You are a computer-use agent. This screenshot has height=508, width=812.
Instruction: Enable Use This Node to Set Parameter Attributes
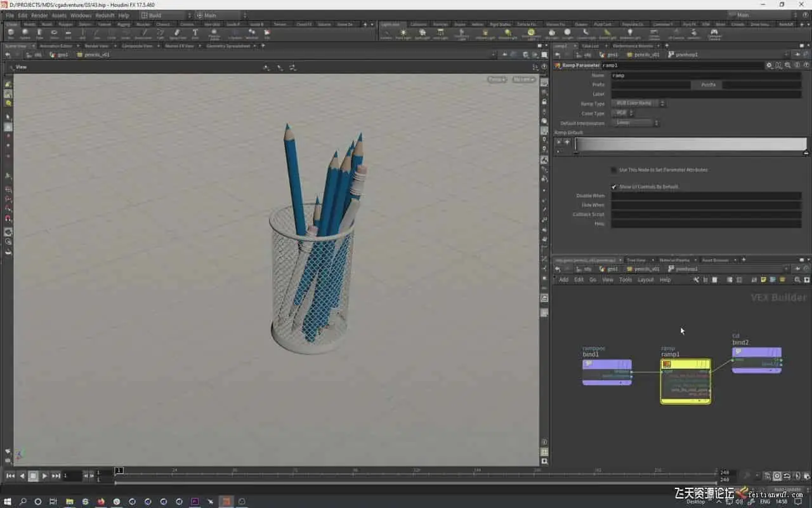613,170
